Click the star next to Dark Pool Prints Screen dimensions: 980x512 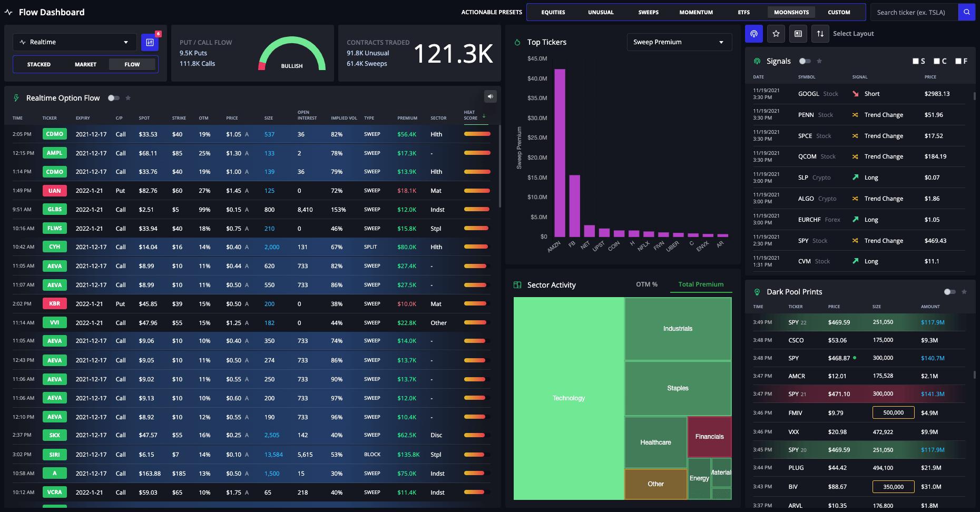pos(964,292)
